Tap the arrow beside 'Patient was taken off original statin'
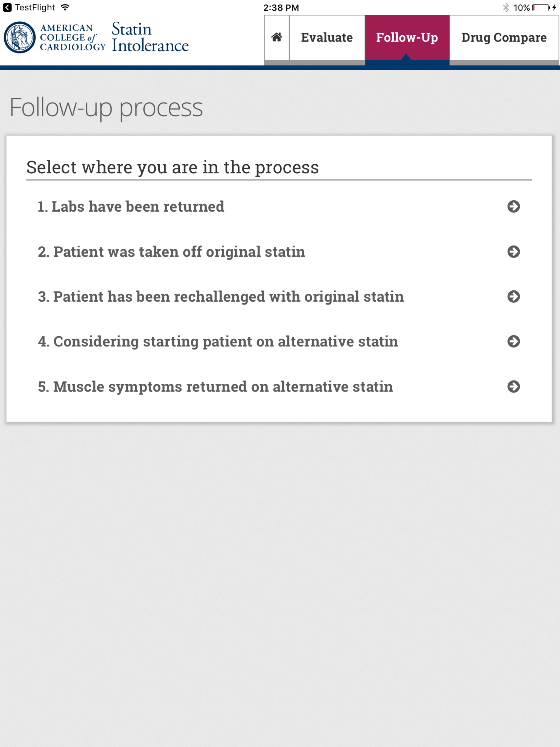 pos(514,252)
